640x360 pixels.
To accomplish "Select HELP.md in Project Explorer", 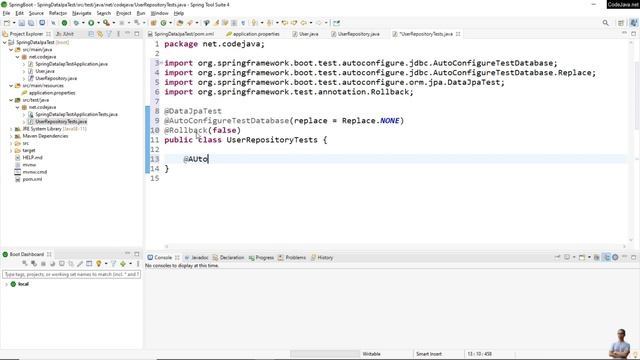I will coord(32,158).
